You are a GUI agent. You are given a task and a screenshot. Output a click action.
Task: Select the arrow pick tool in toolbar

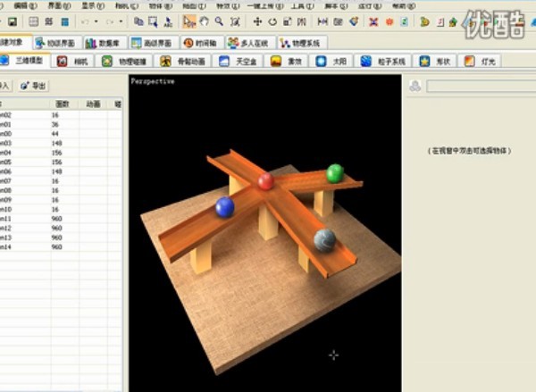point(189,21)
